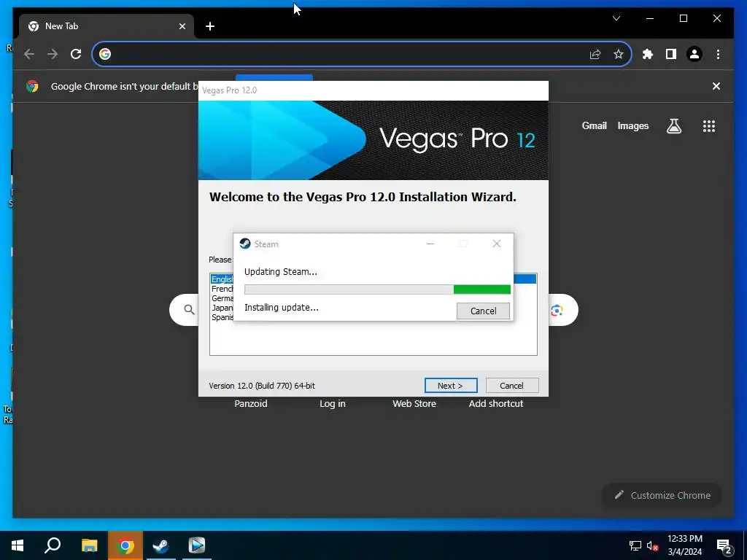Viewport: 747px width, 560px height.
Task: Add shortcut on New Tab page
Action: [496, 403]
